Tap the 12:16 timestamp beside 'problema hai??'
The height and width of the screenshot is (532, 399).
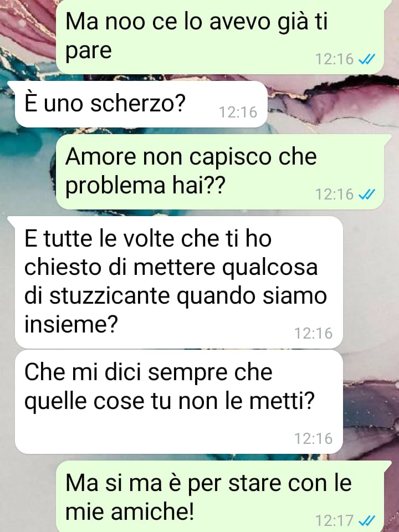point(335,195)
